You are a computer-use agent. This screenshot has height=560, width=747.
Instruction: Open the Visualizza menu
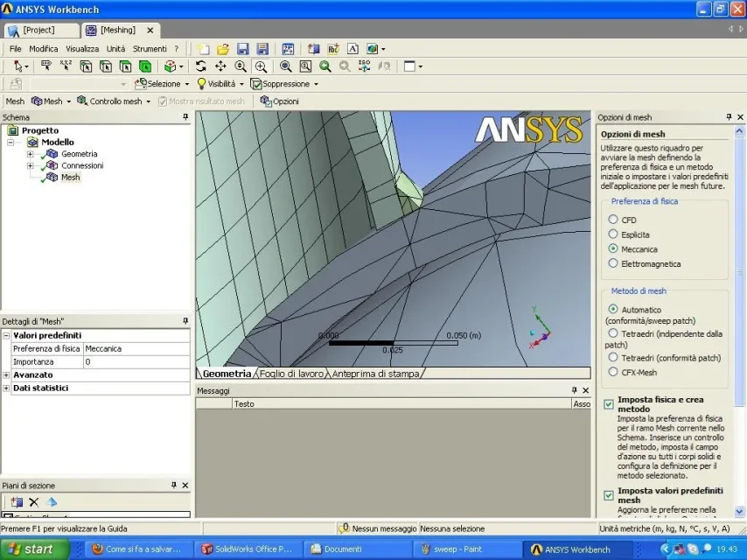pos(82,49)
